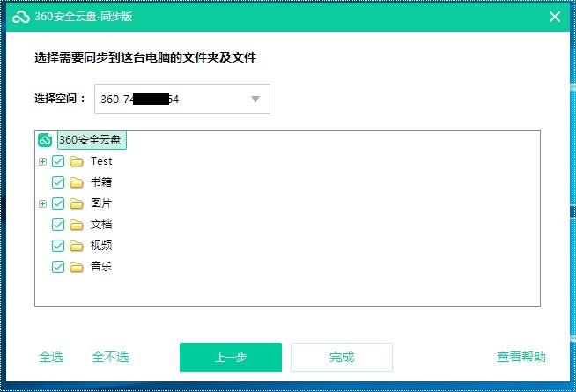Select the 书籍 folder name
Image resolution: width=576 pixels, height=392 pixels.
(x=101, y=182)
